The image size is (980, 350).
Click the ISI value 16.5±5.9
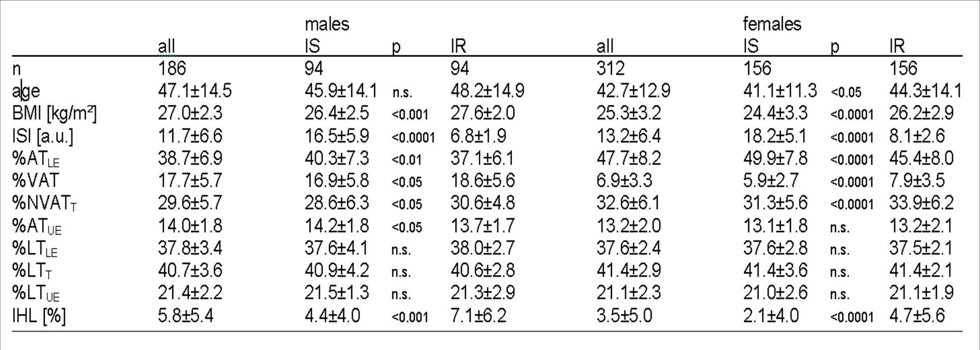point(336,136)
